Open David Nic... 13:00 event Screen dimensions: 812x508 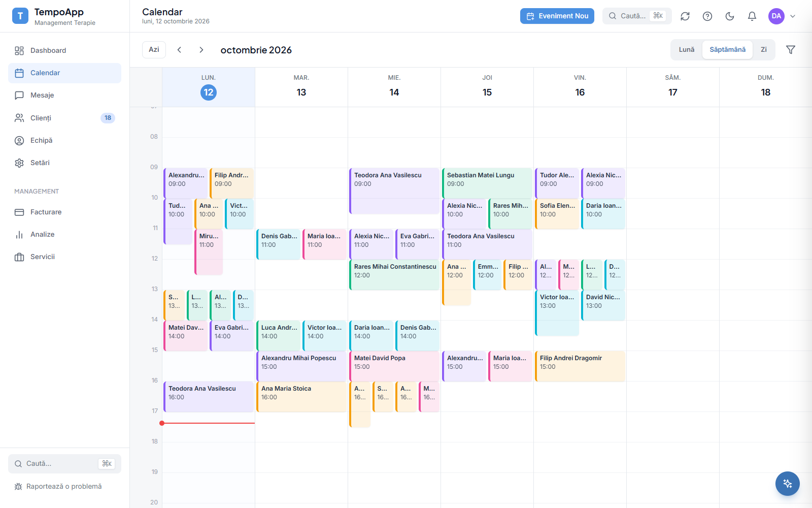603,305
